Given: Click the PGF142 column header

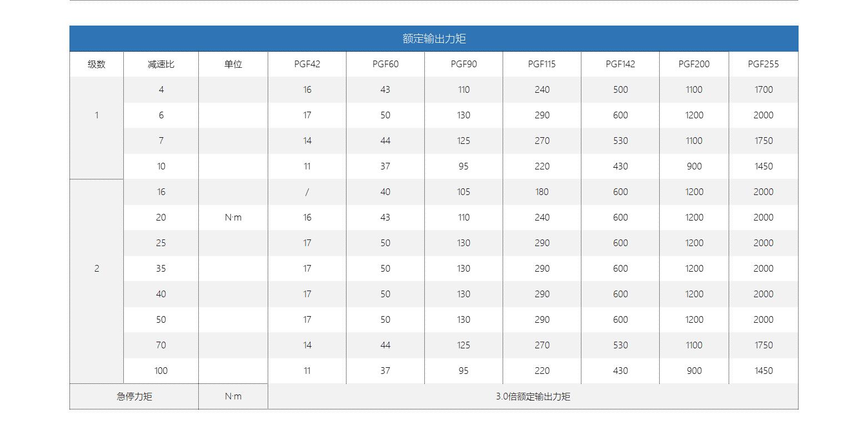Looking at the screenshot, I should [620, 64].
